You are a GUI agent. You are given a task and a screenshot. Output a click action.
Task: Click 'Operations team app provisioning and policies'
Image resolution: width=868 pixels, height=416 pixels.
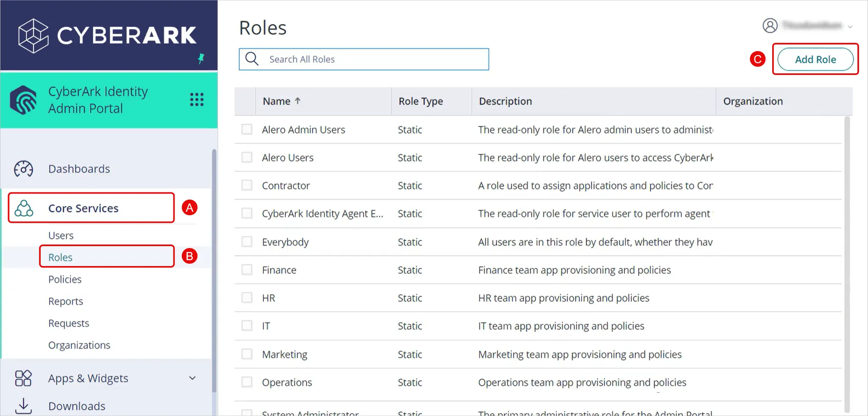click(582, 382)
